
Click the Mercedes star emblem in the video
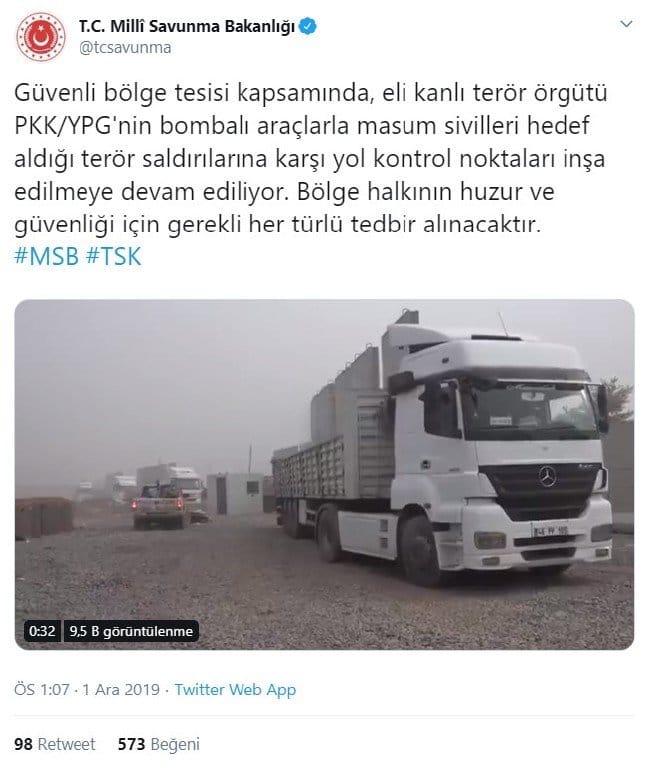coord(547,476)
